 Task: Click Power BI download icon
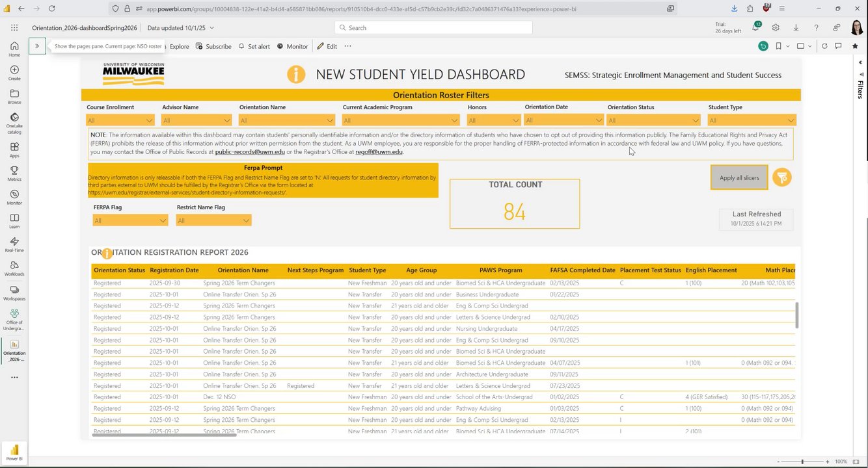[x=796, y=28]
